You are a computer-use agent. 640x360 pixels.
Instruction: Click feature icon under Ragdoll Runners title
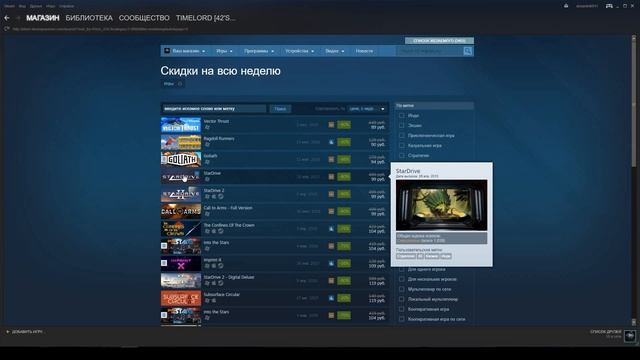click(207, 144)
